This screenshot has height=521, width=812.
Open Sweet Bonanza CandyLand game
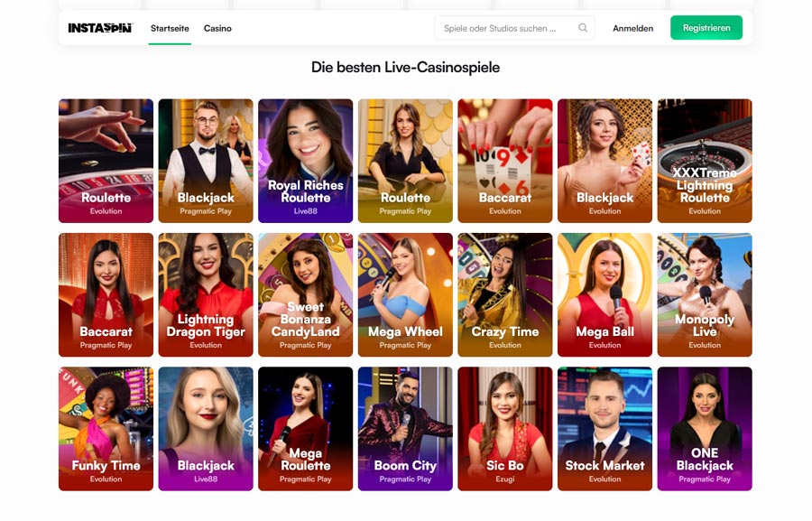306,294
